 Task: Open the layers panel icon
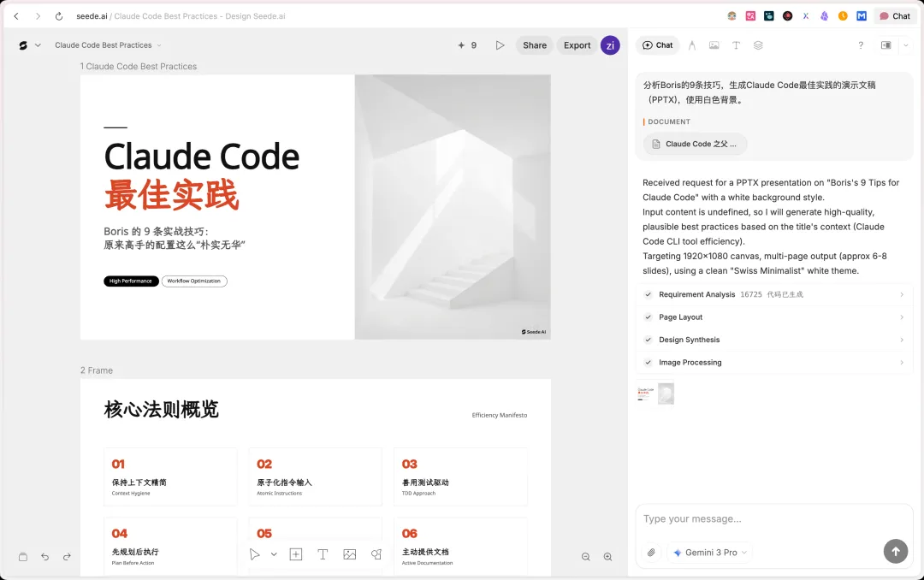tap(758, 45)
